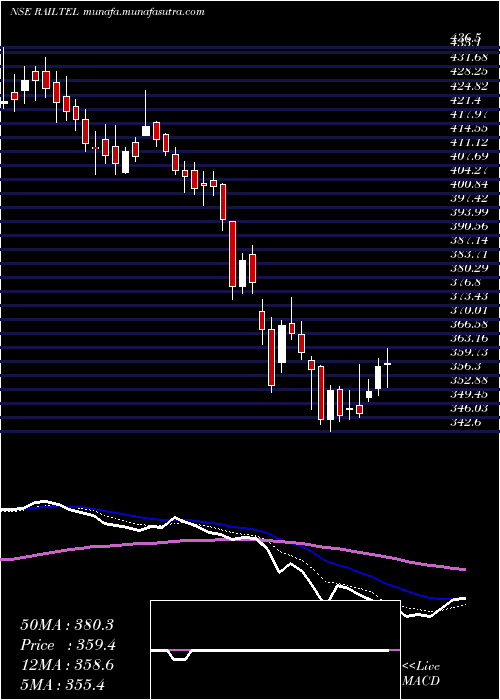500x700 pixels.
Task: Select the 428.25 price axis label
Action: [471, 71]
